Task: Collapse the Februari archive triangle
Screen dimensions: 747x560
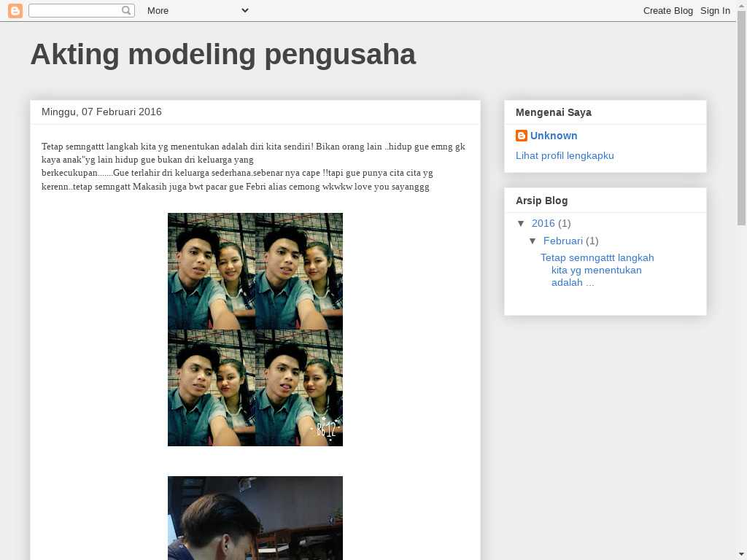Action: coord(533,241)
